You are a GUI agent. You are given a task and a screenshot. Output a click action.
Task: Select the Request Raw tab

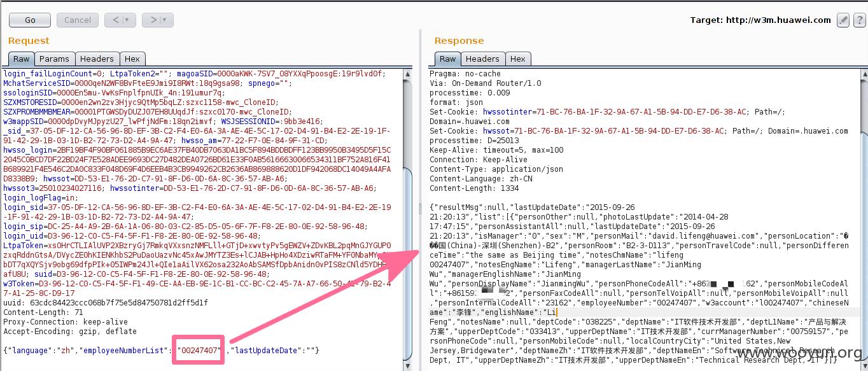(22, 59)
